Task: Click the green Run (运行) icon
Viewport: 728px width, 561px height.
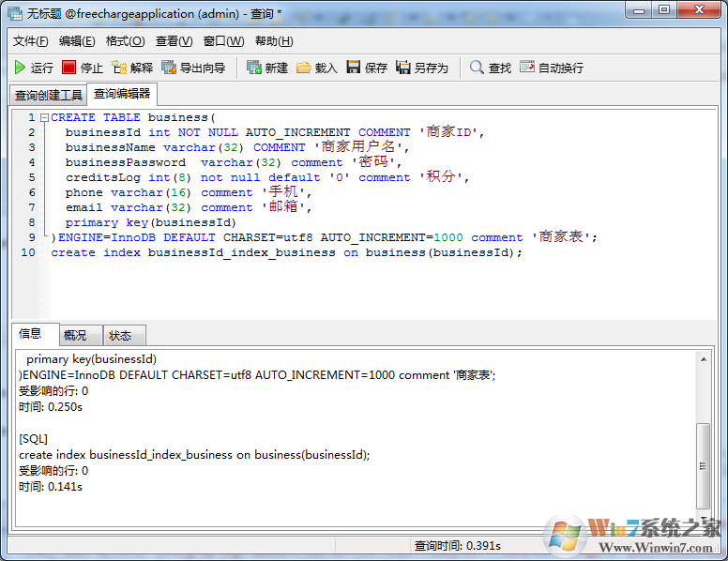Action: point(20,68)
